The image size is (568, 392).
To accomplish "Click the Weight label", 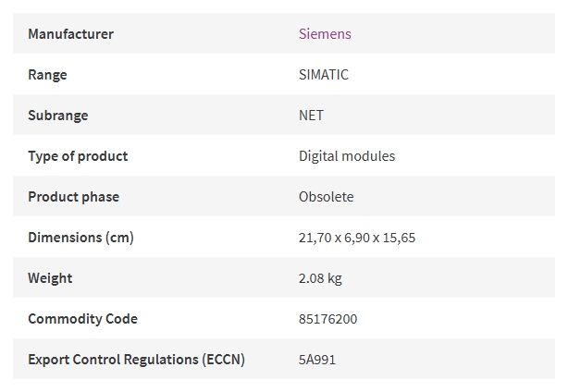I will click(x=50, y=278).
